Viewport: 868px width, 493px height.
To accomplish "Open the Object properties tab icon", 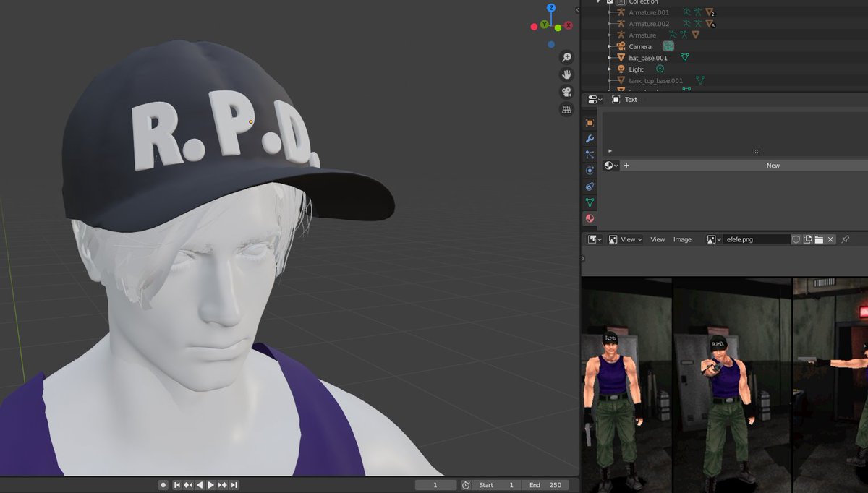I will (x=590, y=123).
